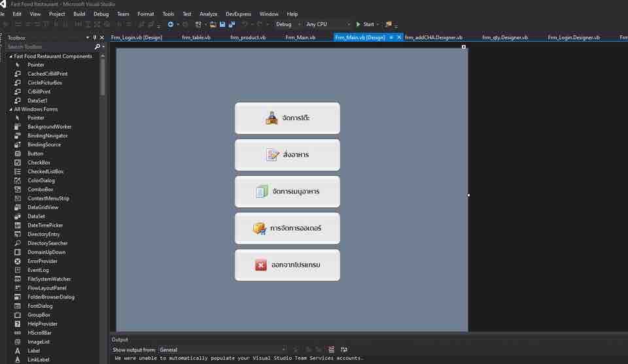Close the Frm_Main.vb [Design] tab
Viewport: 628px width, 364px height.
[x=399, y=38]
